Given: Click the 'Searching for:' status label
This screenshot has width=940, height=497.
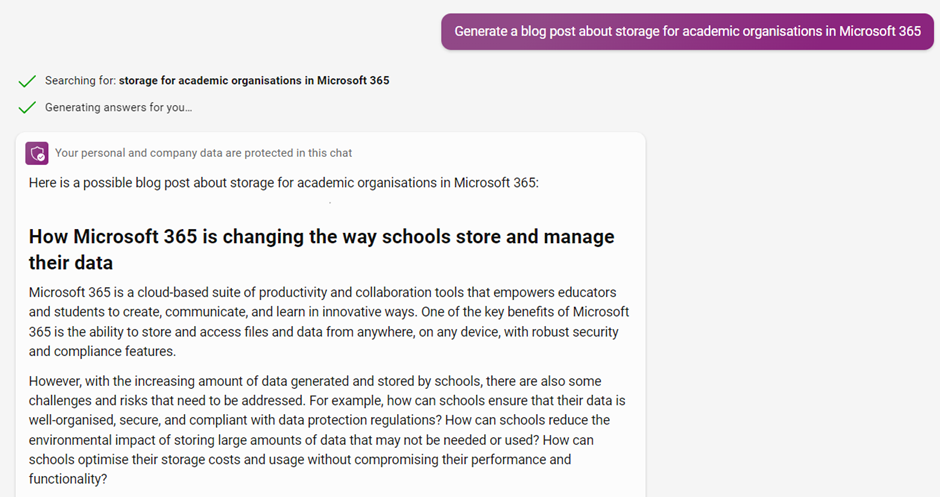Looking at the screenshot, I should click(80, 81).
